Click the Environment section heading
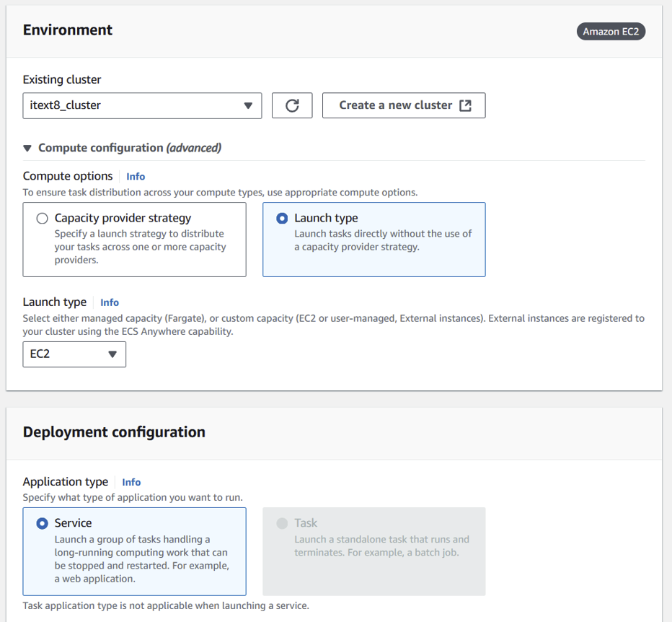 [68, 30]
